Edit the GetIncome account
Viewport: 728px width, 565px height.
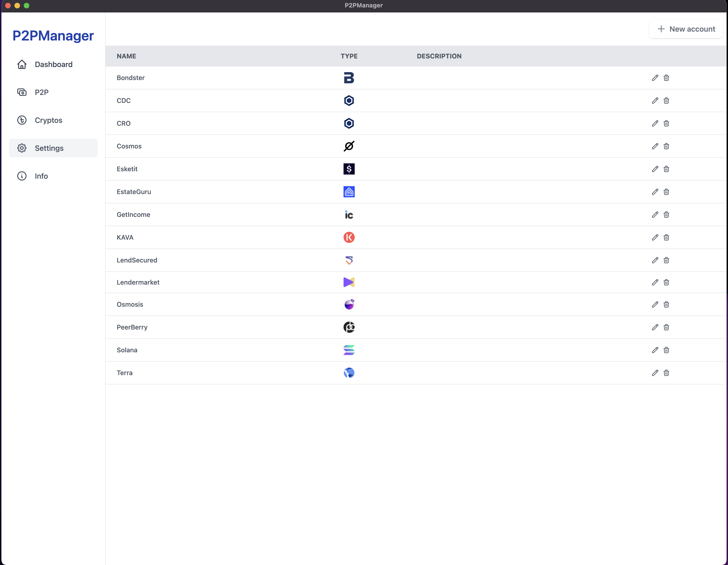click(x=655, y=215)
